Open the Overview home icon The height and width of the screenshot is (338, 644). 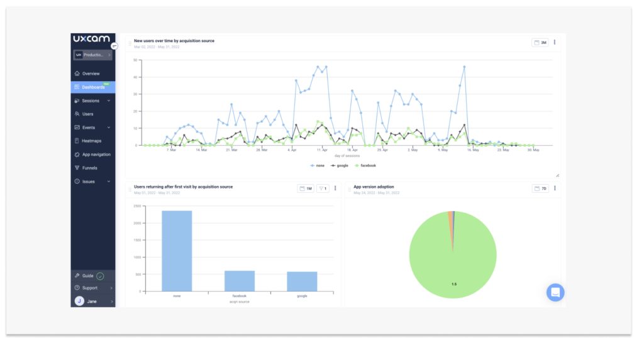[77, 74]
